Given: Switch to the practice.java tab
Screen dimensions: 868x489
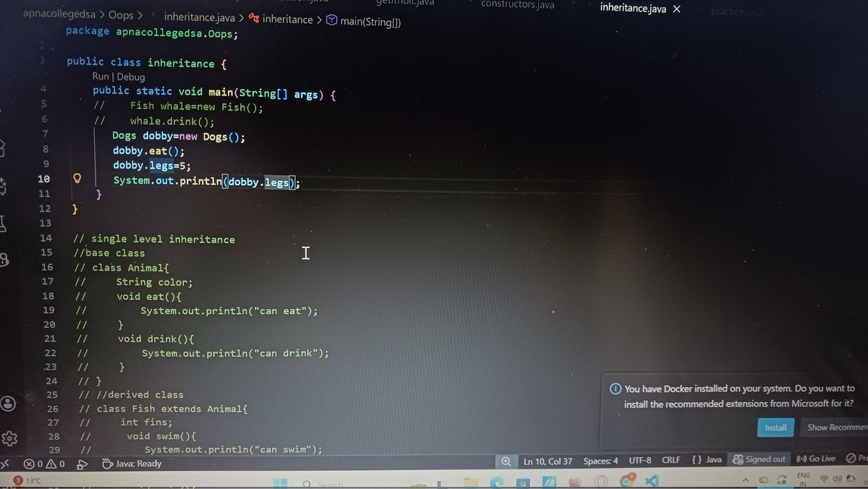Looking at the screenshot, I should click(x=736, y=12).
